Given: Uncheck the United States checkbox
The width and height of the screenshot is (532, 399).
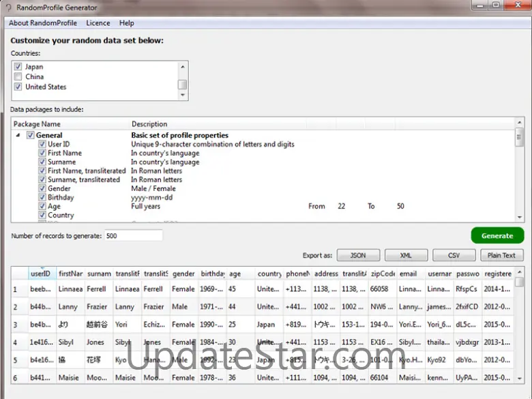Looking at the screenshot, I should pos(18,87).
